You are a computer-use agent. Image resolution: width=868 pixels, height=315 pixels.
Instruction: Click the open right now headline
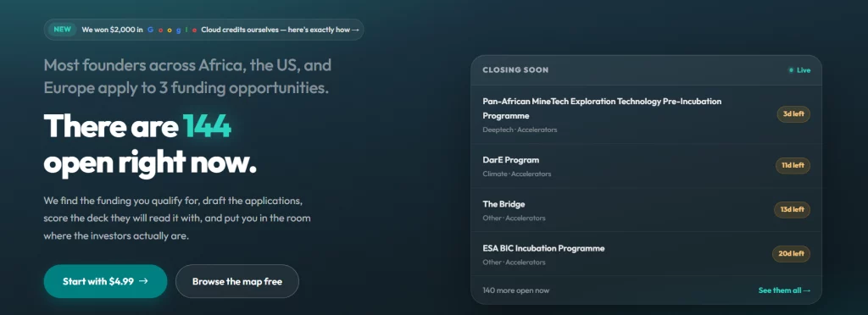[x=150, y=163]
